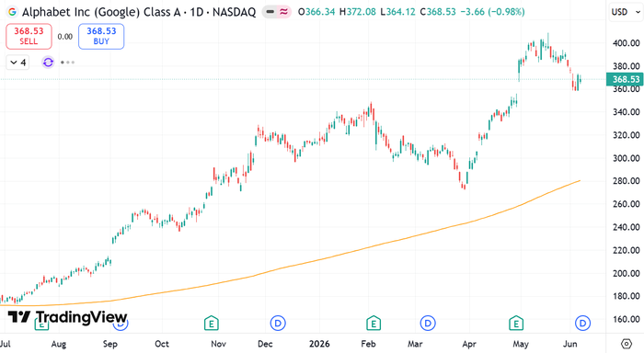Click the May label on the time axis

tap(521, 344)
